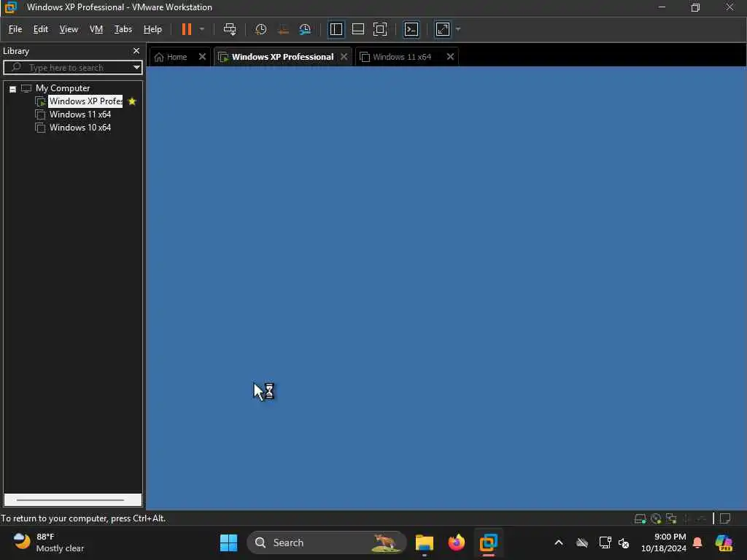The height and width of the screenshot is (560, 747).
Task: Open the VM menu
Action: [x=96, y=29]
